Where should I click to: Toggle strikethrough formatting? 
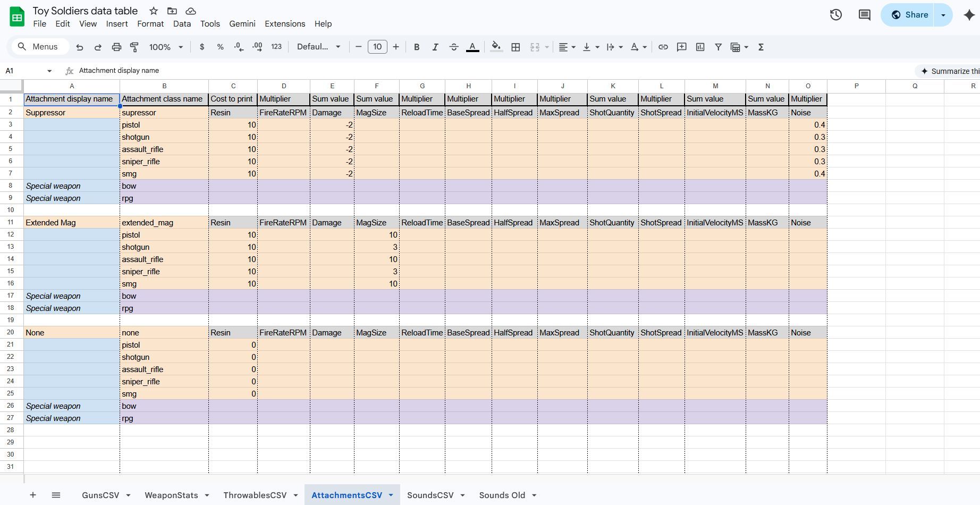(454, 47)
